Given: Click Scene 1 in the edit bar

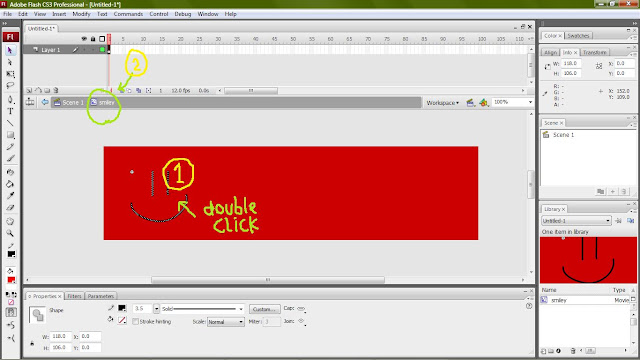Looking at the screenshot, I should point(69,102).
